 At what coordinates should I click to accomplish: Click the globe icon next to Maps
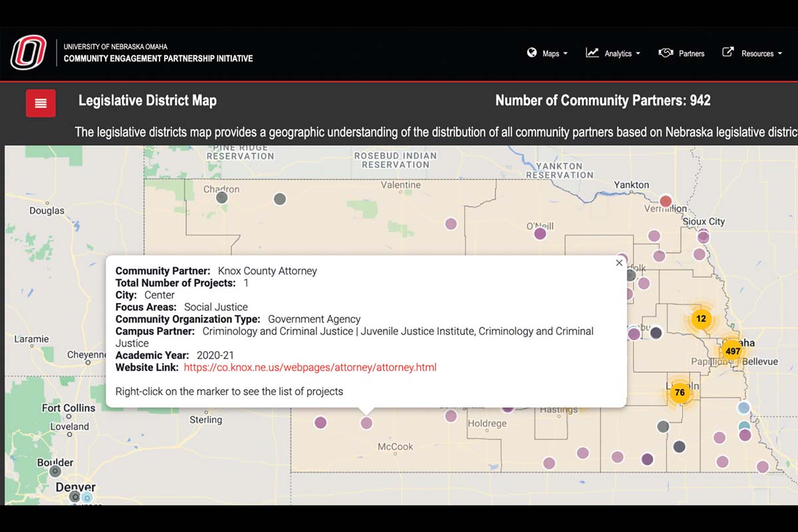[532, 53]
